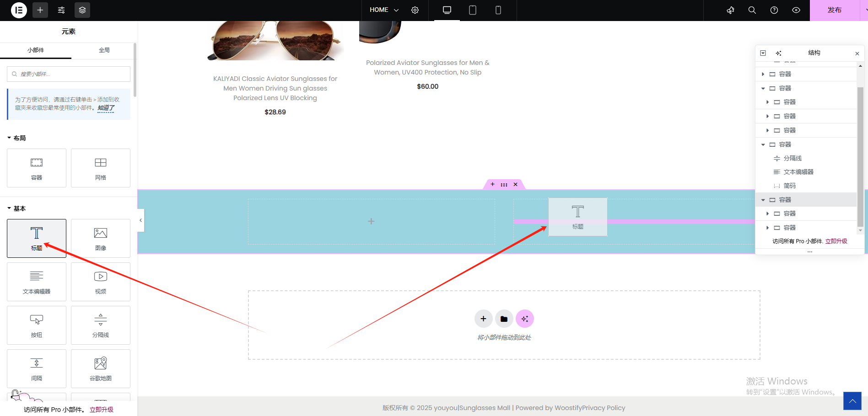Image resolution: width=868 pixels, height=416 pixels.
Task: Select desktop preview mode
Action: point(447,10)
